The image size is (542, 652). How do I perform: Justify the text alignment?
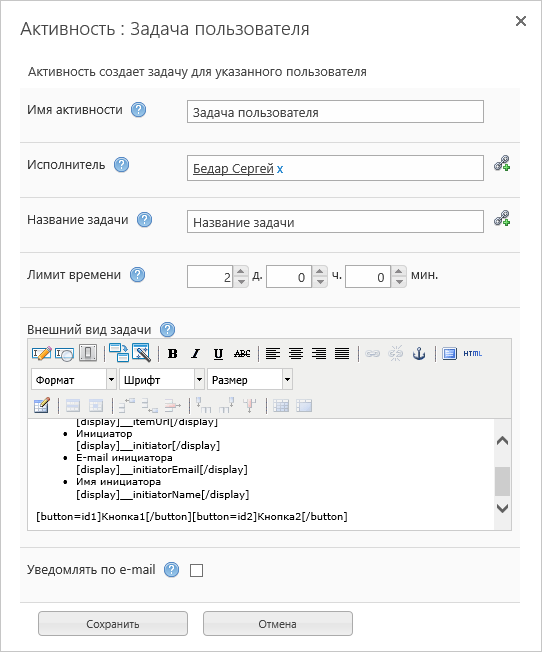[342, 354]
